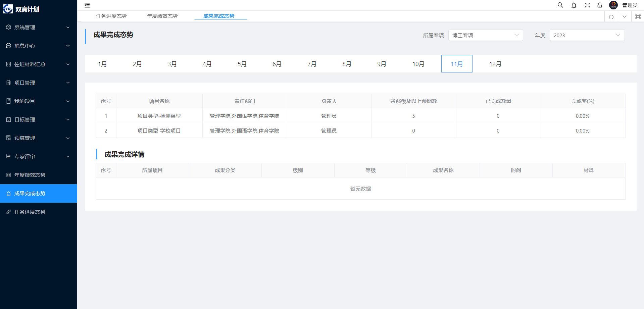Open 年度绩效态势 in sidebar
This screenshot has width=644, height=309.
tap(39, 175)
